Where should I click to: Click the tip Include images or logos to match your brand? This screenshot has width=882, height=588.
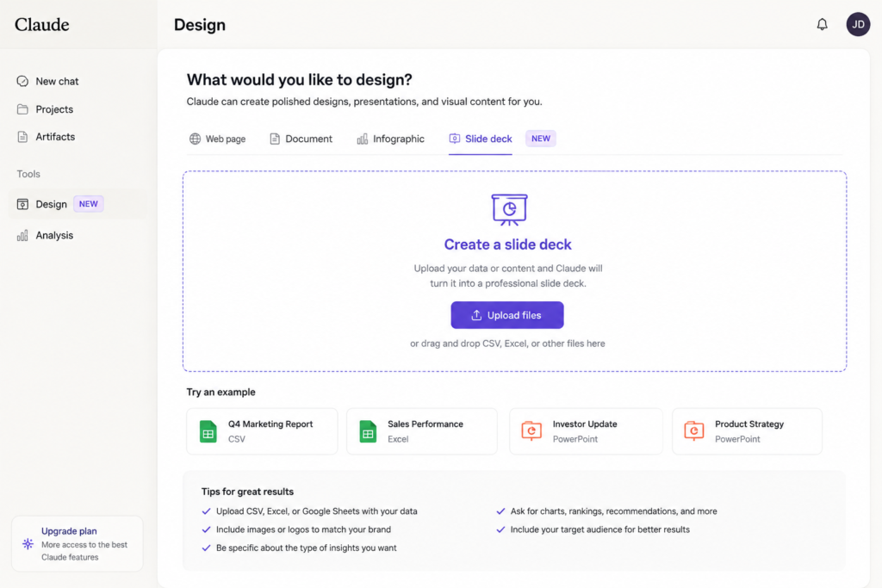pos(303,529)
